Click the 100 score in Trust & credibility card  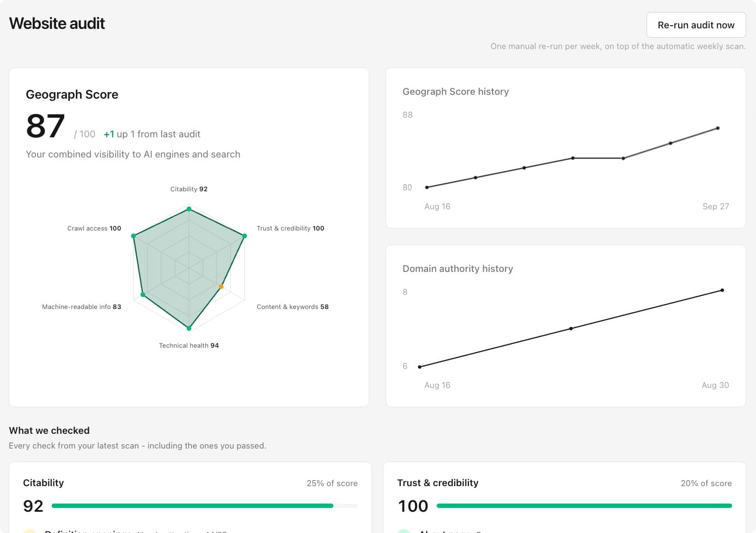413,506
